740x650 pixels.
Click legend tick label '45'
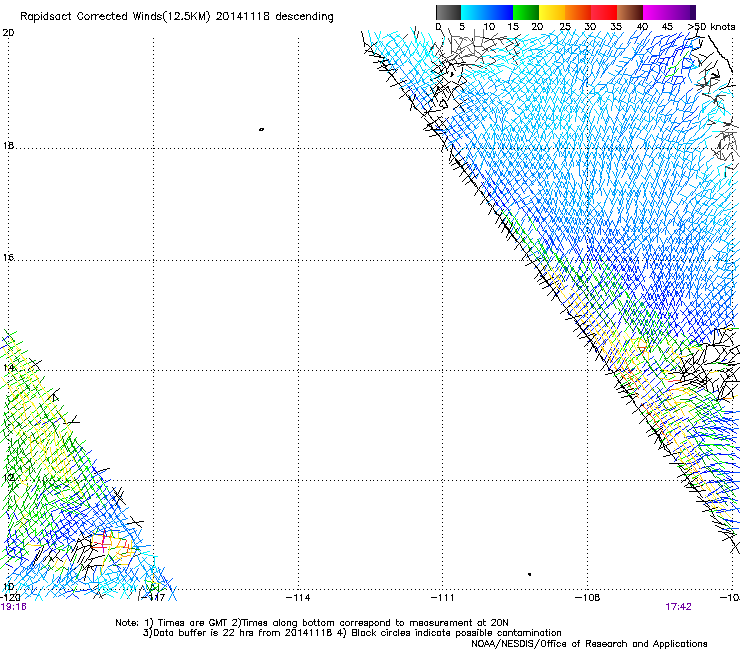tap(667, 27)
